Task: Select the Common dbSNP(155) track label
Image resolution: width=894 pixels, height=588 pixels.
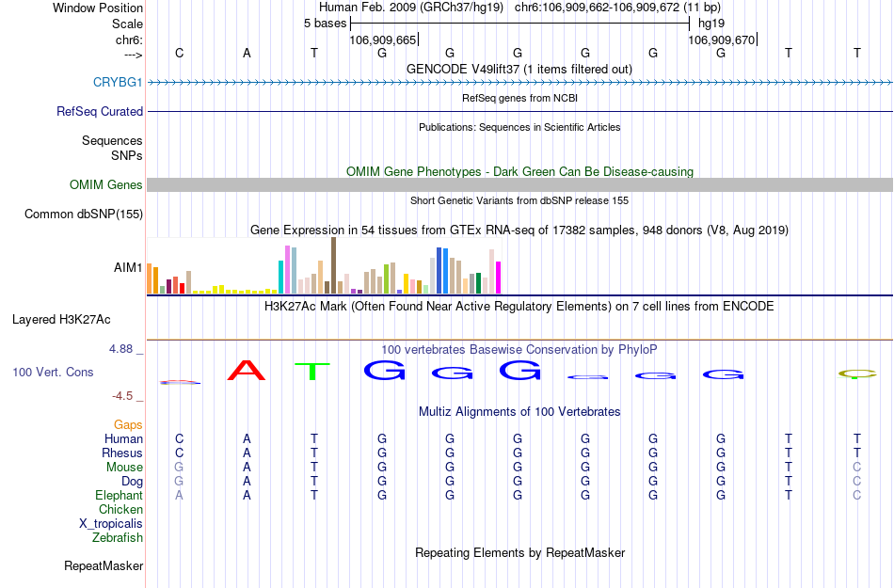Action: (83, 215)
